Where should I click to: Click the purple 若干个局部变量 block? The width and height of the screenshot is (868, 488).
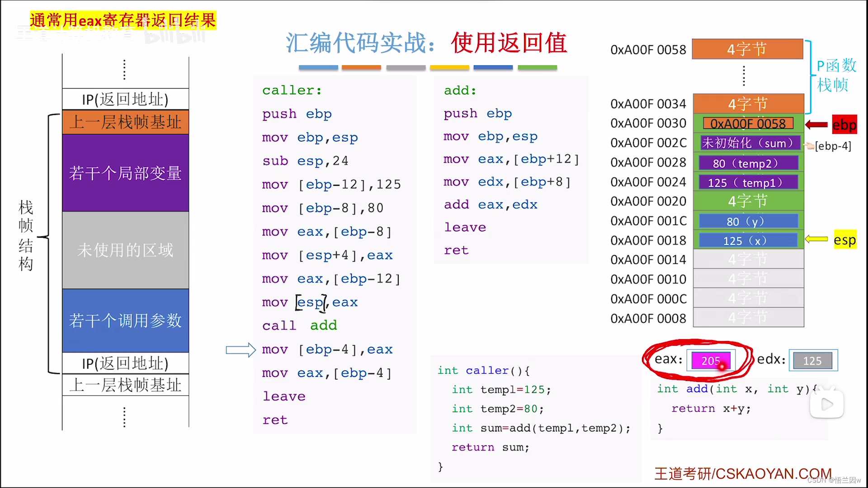point(125,173)
